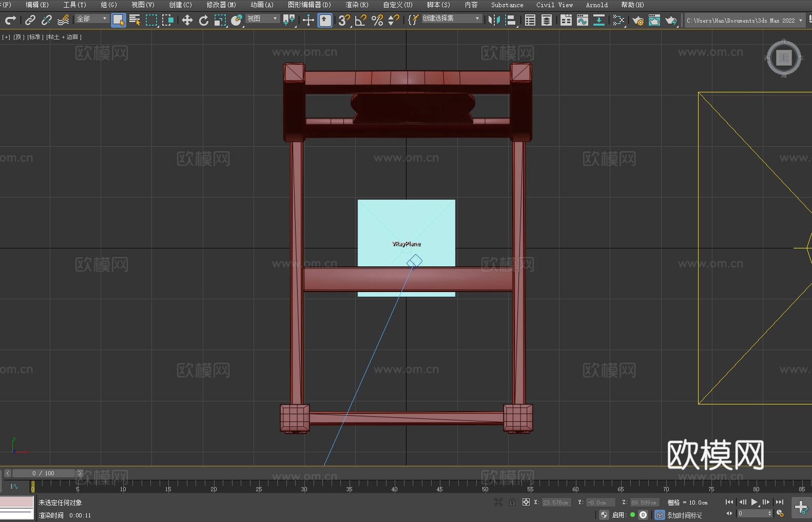The image size is (812, 522).
Task: Click the time slider right arrow
Action: click(x=80, y=473)
